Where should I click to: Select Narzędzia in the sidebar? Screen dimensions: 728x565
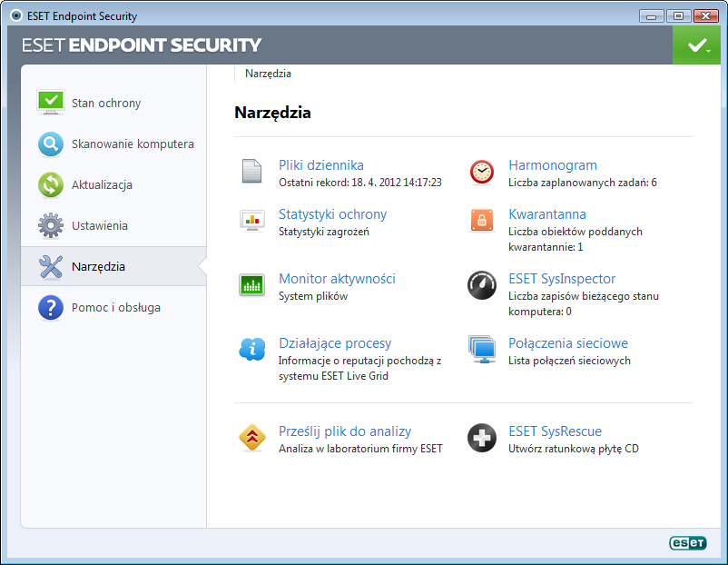pos(113,266)
